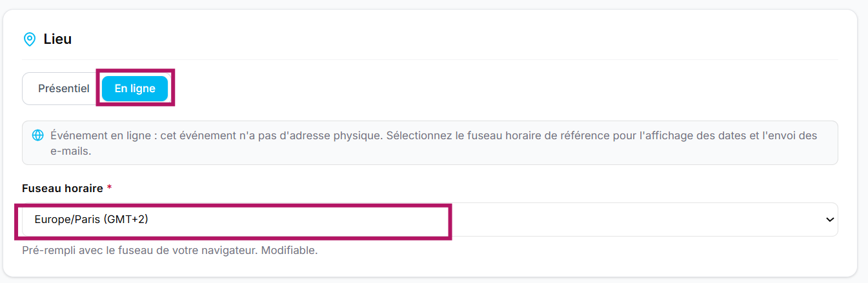The height and width of the screenshot is (283, 868).
Task: Click the Fuseau horaire field label
Action: point(63,188)
